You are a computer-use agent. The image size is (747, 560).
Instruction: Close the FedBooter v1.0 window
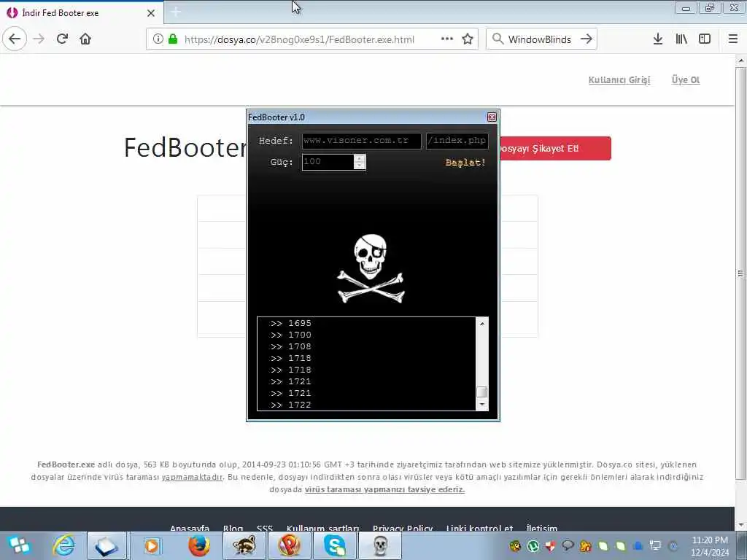[x=492, y=117]
